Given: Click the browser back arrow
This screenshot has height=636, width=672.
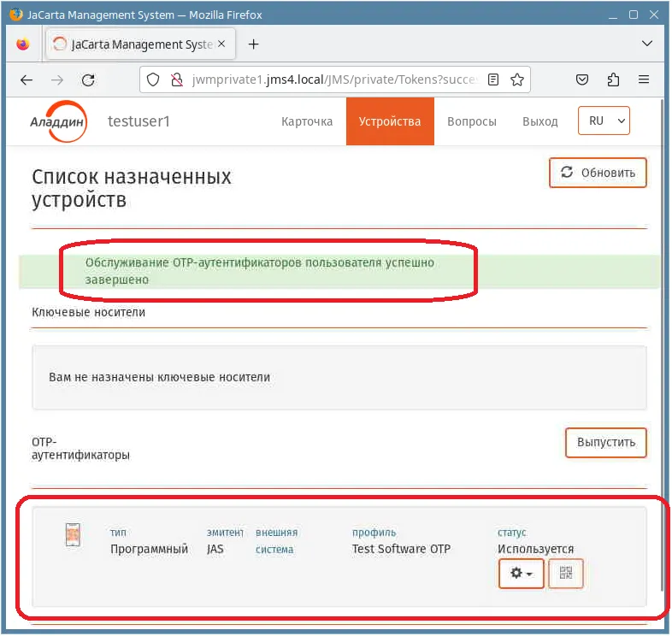Looking at the screenshot, I should [27, 79].
